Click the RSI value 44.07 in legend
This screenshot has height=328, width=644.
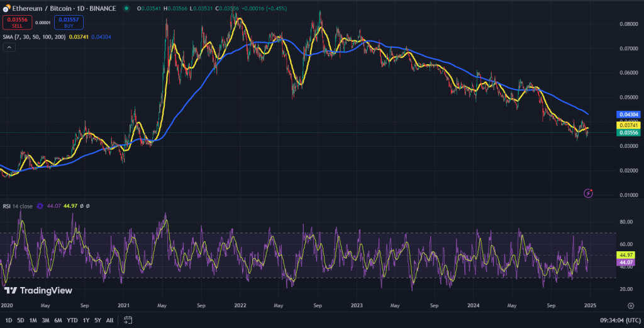click(x=54, y=206)
